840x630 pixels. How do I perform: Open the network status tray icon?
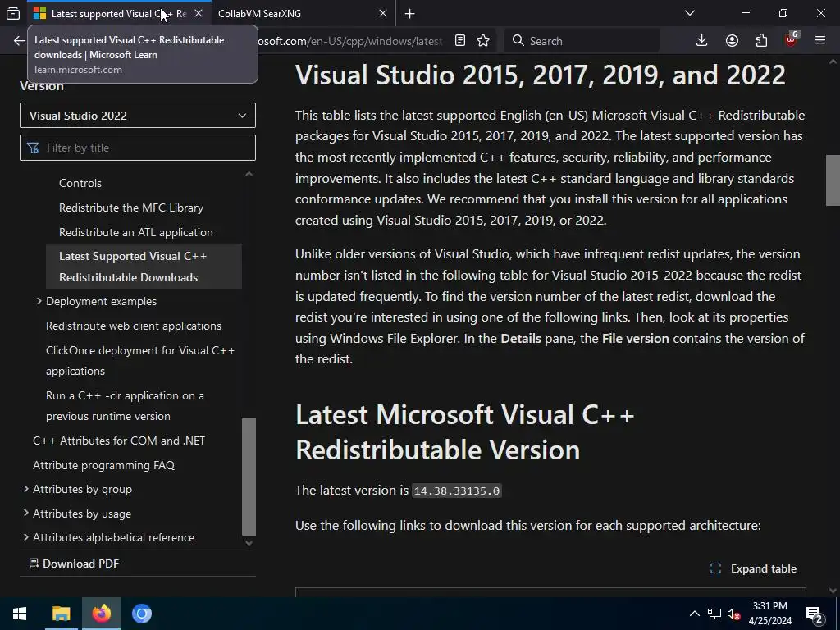pyautogui.click(x=714, y=614)
